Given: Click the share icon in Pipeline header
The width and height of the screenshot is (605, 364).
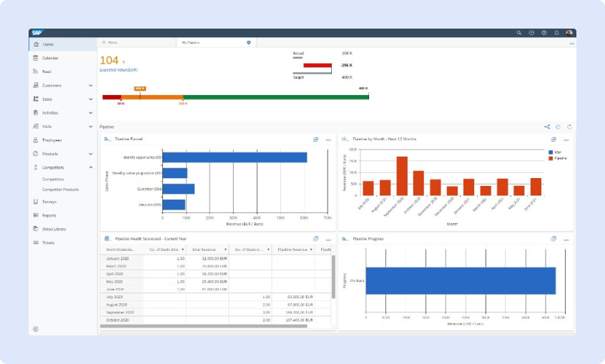Looking at the screenshot, I should click(x=547, y=127).
